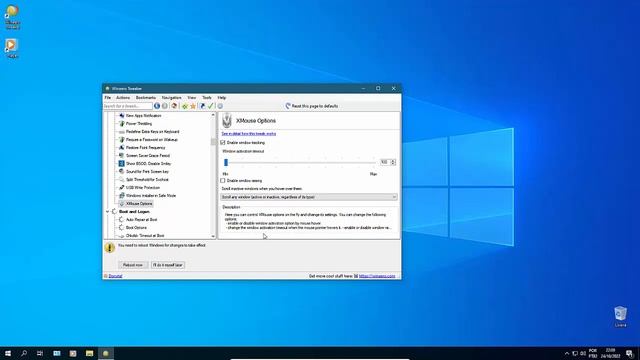The height and width of the screenshot is (360, 640).
Task: Toggle Enable window tracking checkbox
Action: 223,142
